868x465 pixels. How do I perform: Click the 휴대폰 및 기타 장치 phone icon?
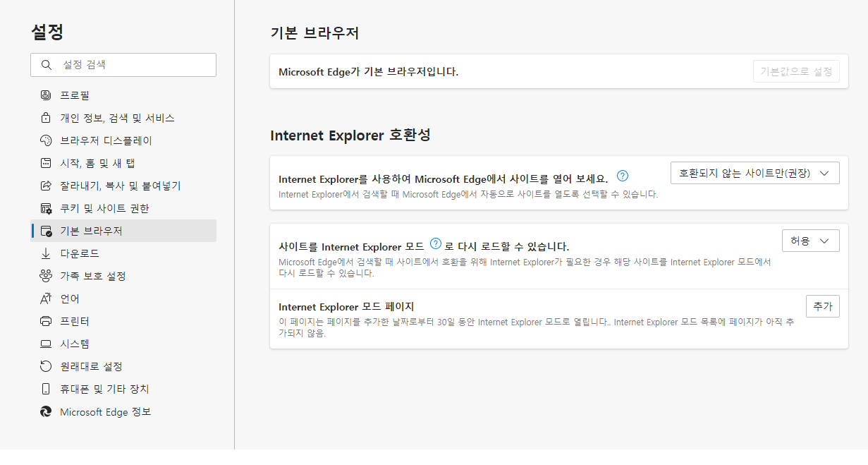pyautogui.click(x=46, y=389)
